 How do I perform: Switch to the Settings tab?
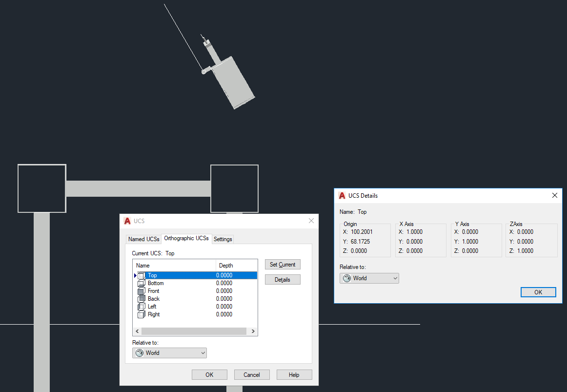click(x=223, y=239)
